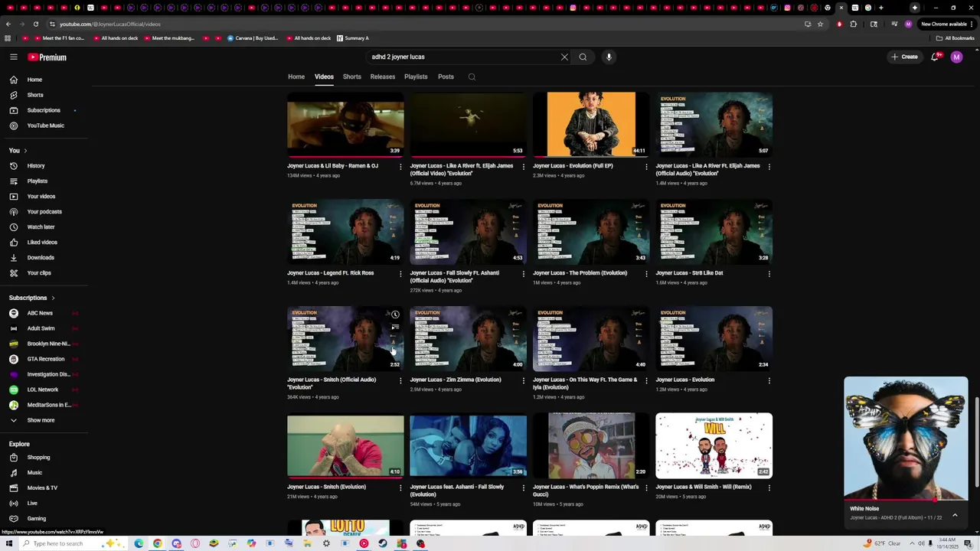Open options menu for Ramen & OJ video
The width and height of the screenshot is (980, 551).
coord(400,166)
